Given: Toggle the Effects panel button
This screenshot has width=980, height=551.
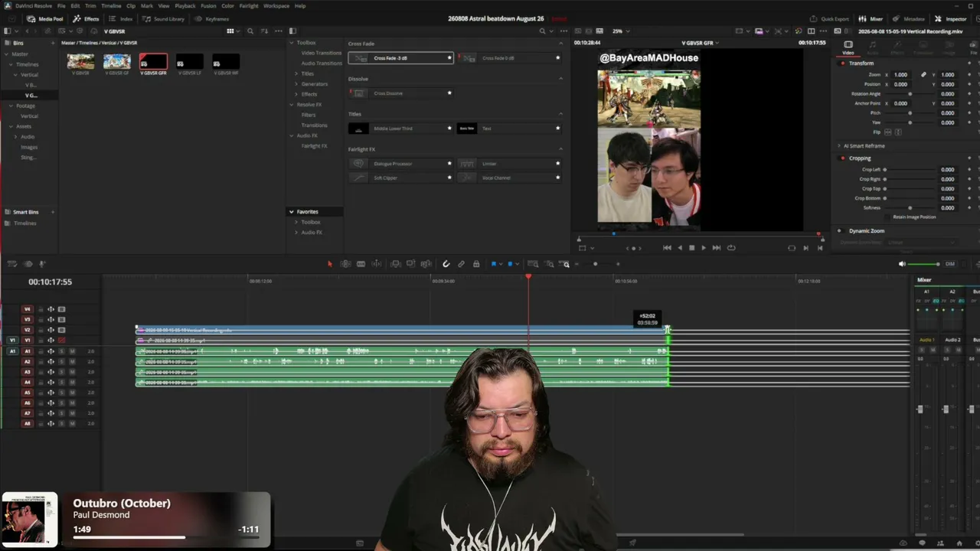Looking at the screenshot, I should click(x=86, y=18).
